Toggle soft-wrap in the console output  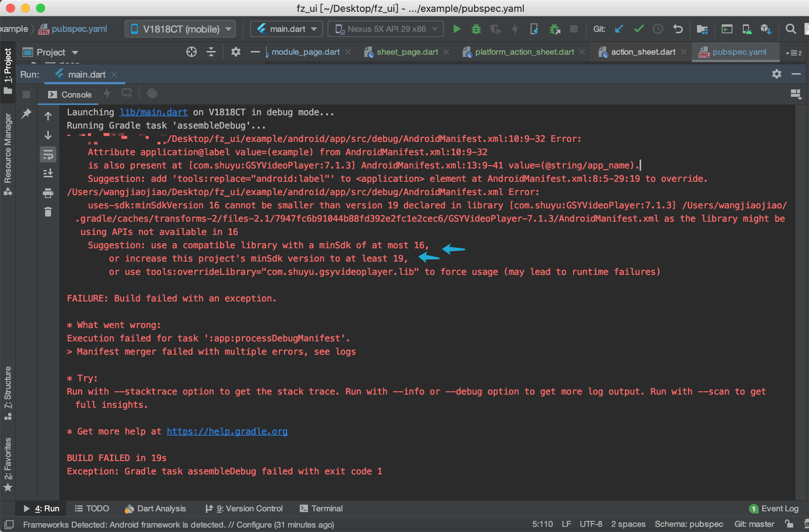coord(48,155)
